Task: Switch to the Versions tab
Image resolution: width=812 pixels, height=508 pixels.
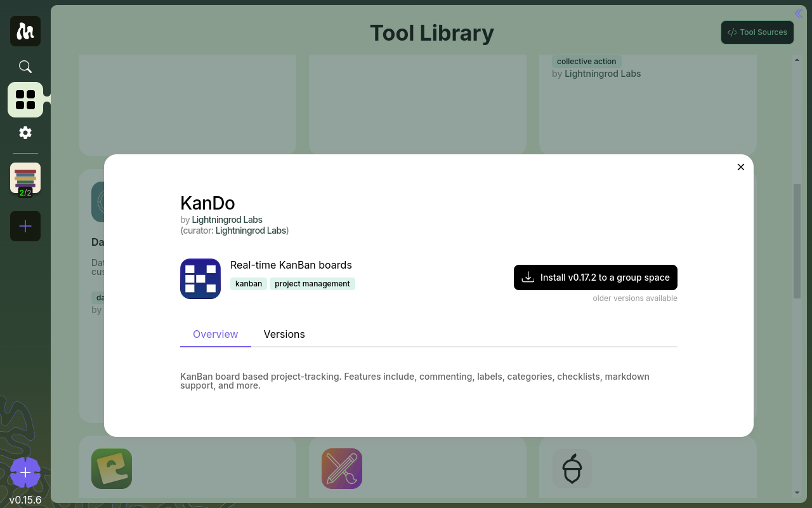Action: [284, 334]
